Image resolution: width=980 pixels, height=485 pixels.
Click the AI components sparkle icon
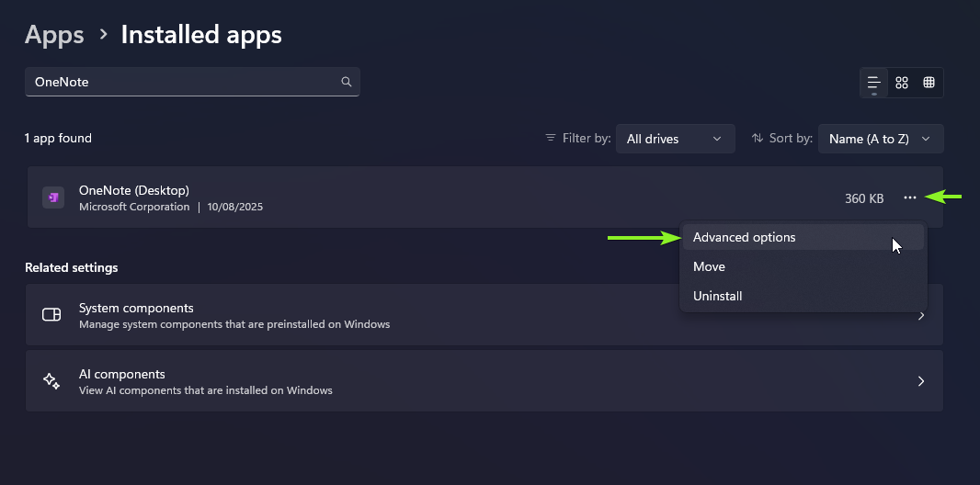(51, 381)
